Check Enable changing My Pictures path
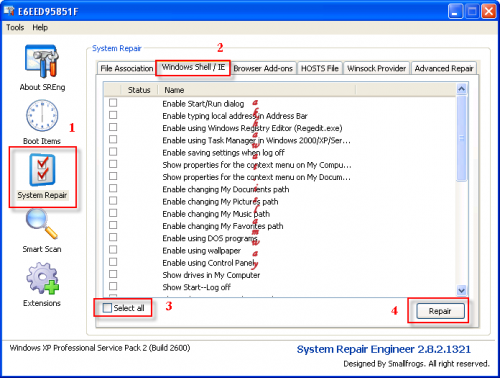500x378 pixels. coord(113,201)
